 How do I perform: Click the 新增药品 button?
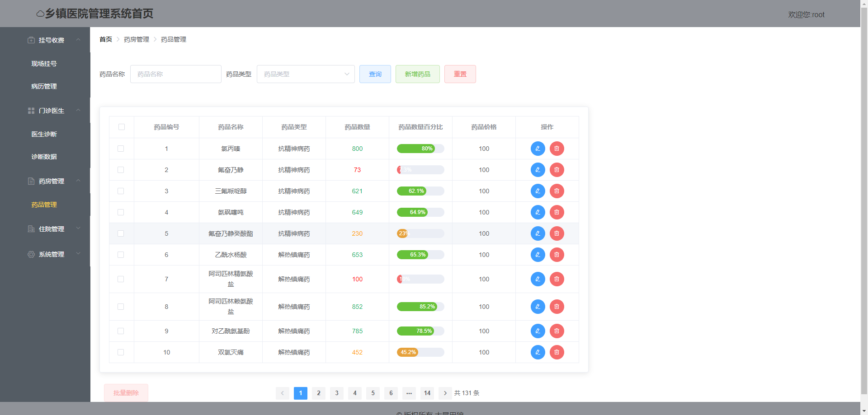coord(417,74)
